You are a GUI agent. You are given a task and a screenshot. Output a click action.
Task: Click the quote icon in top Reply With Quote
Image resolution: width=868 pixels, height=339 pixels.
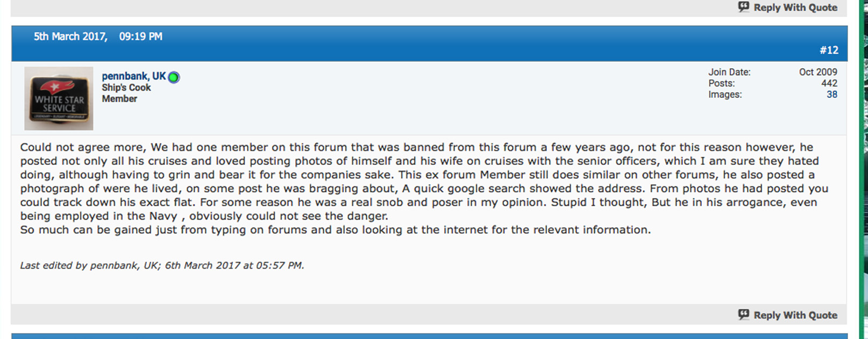pos(744,7)
